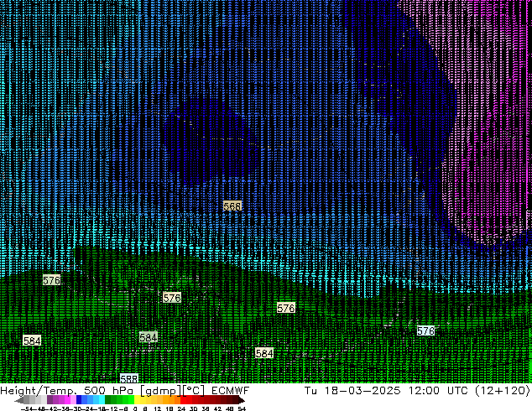Click the '54' label at legend's right end
532x411 pixels.
242,408
